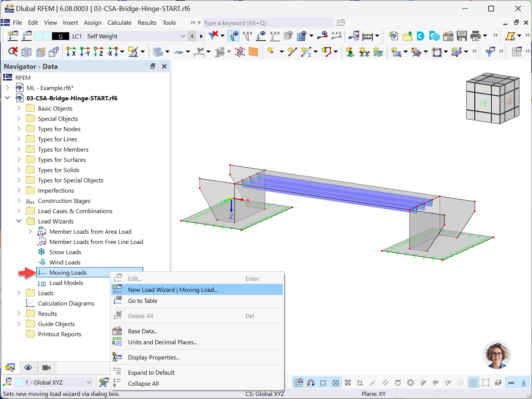Click the filter funnel with red X icon
Screen dimensions: 532x399
(x=214, y=36)
